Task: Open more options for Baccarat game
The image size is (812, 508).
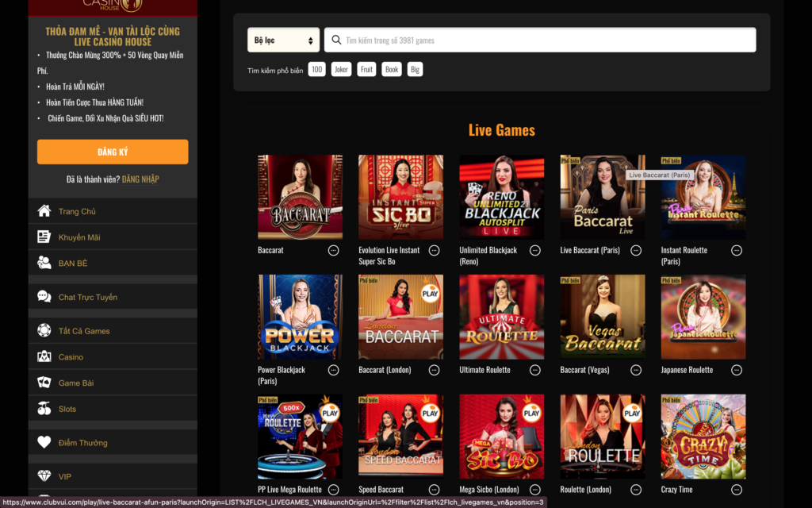Action: [334, 250]
